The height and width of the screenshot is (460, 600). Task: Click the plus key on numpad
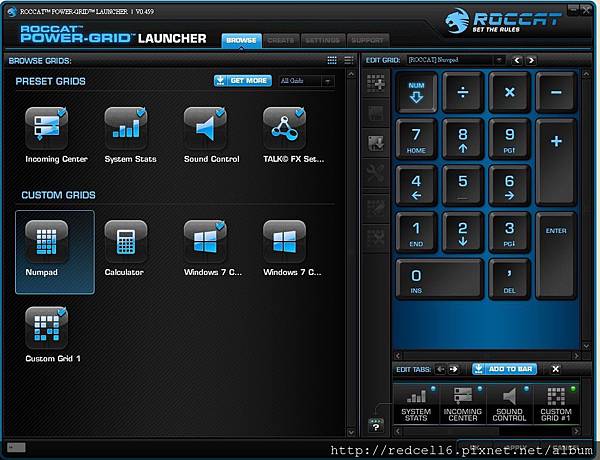point(556,162)
